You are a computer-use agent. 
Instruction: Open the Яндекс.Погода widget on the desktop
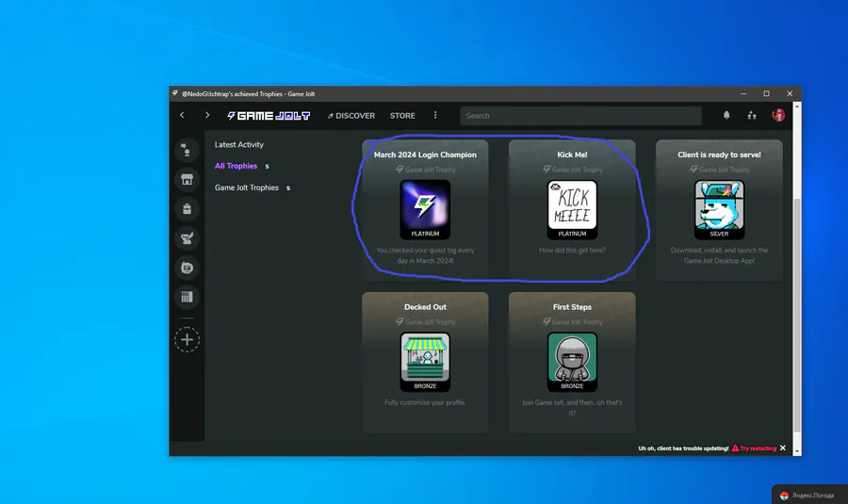coord(809,495)
